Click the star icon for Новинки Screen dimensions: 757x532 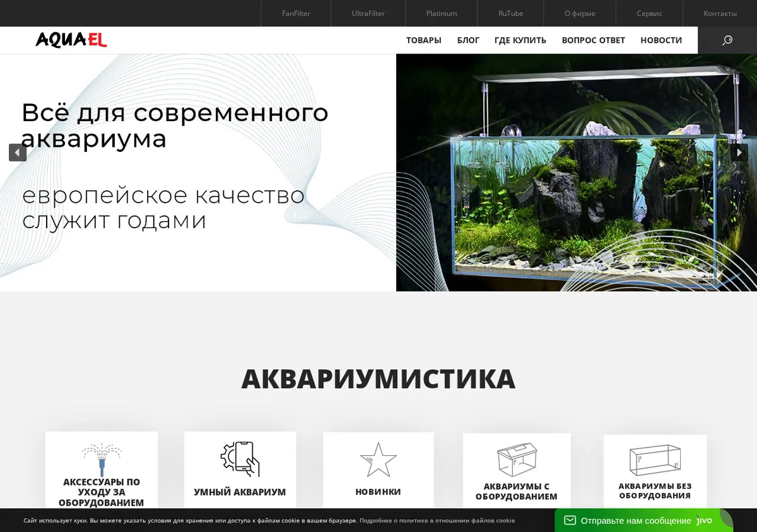click(x=378, y=460)
